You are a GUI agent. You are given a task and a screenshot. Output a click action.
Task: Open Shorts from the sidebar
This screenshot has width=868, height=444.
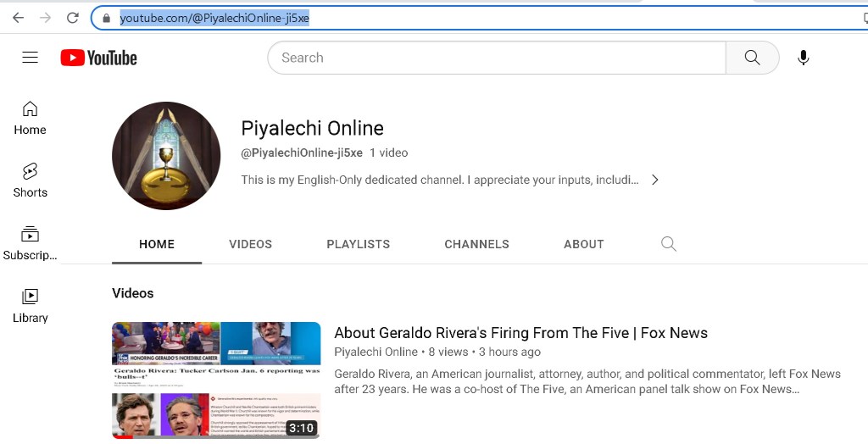coord(30,180)
